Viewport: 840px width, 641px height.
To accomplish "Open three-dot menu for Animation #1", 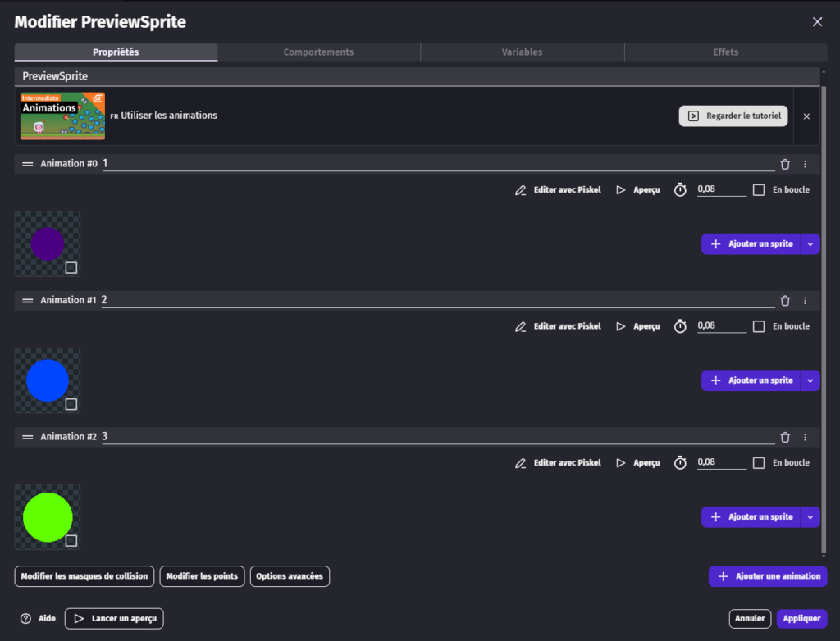I will click(x=805, y=301).
